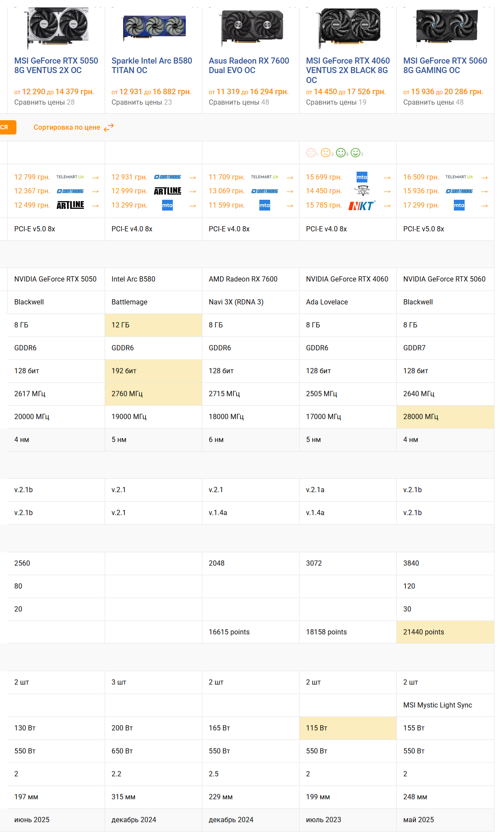Click the RTX 4060 VENTUS BLACK card image

pos(349,28)
